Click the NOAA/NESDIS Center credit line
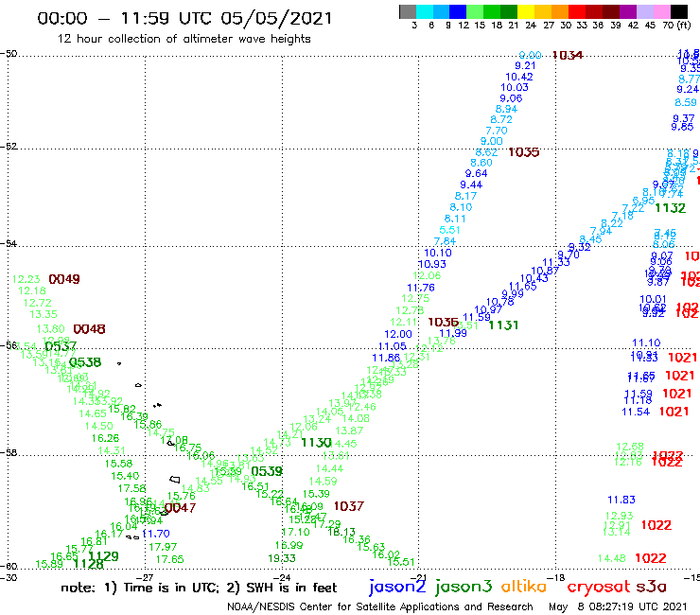Screen dimensions: 700x615 pyautogui.click(x=380, y=607)
